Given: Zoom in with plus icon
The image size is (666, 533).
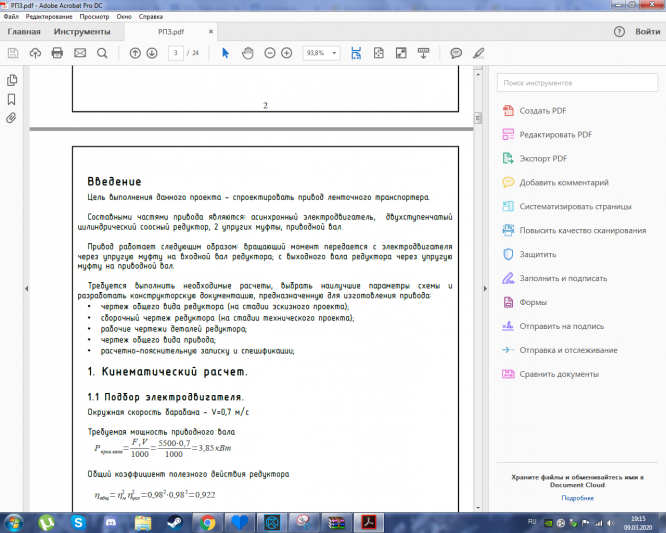Looking at the screenshot, I should pos(287,53).
